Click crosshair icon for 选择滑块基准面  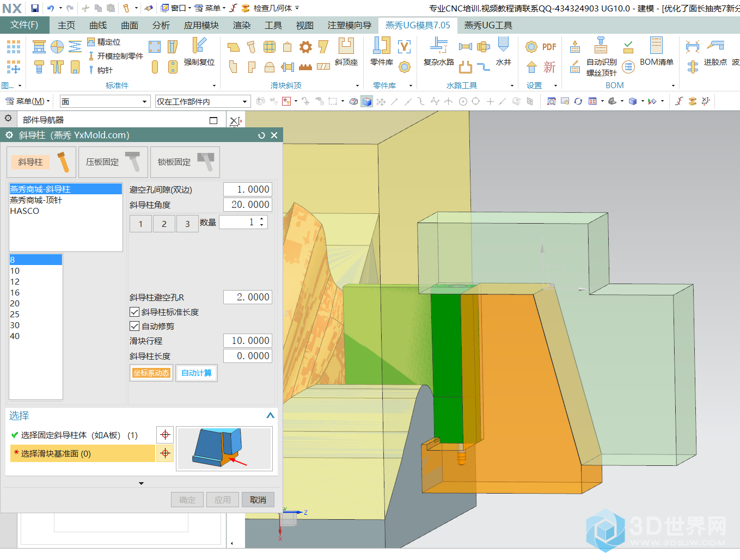pos(165,453)
